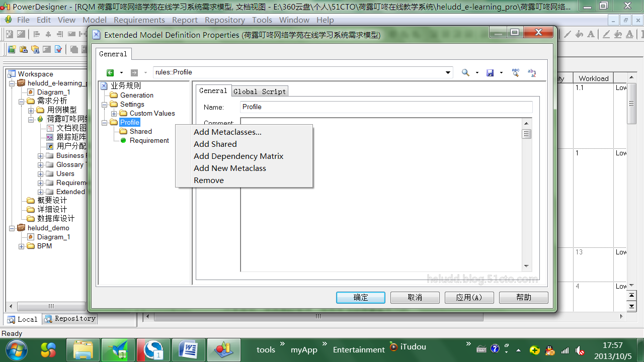Click the grey forward navigation arrow

coord(134,72)
